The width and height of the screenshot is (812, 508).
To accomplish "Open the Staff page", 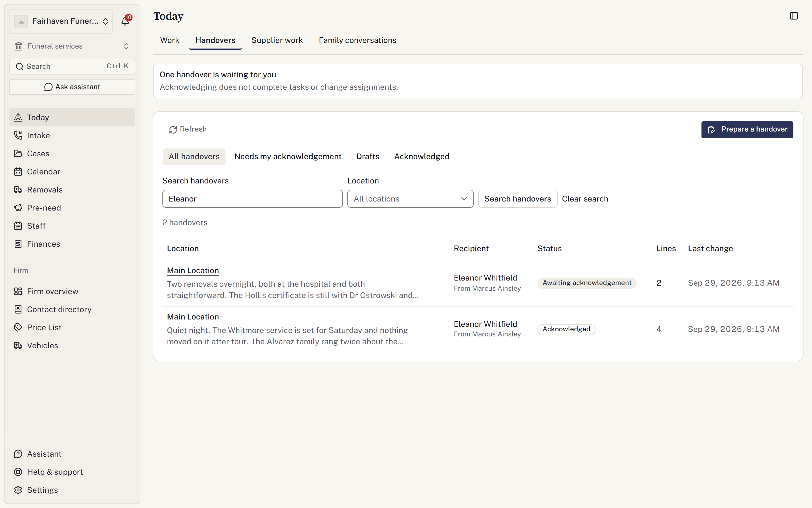I will (72, 226).
